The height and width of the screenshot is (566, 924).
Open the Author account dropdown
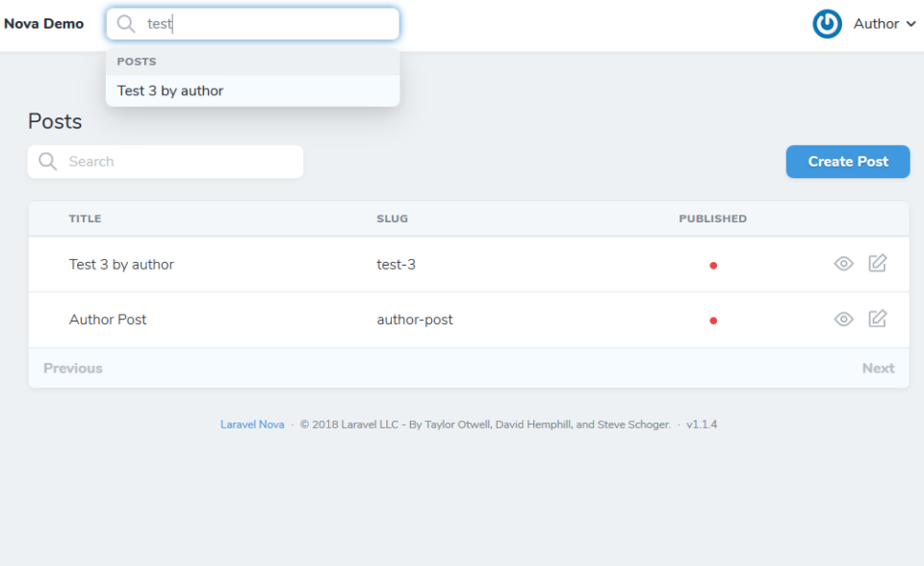click(x=876, y=23)
